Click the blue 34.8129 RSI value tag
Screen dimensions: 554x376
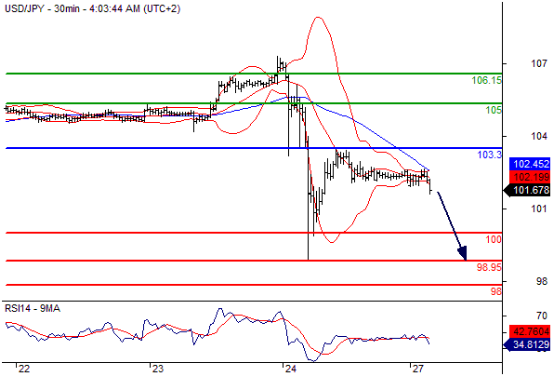pyautogui.click(x=527, y=344)
